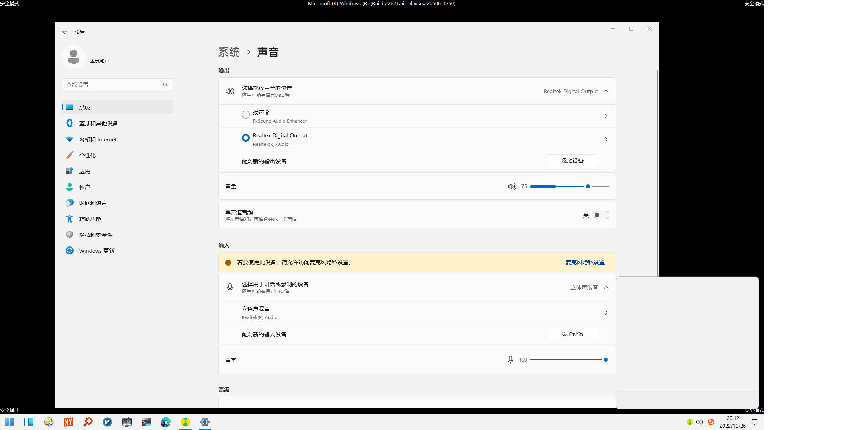
Task: Click the back arrow in Settings header
Action: 65,32
